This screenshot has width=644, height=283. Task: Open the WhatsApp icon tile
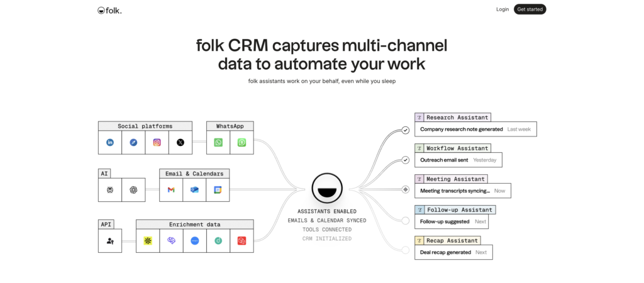218,143
